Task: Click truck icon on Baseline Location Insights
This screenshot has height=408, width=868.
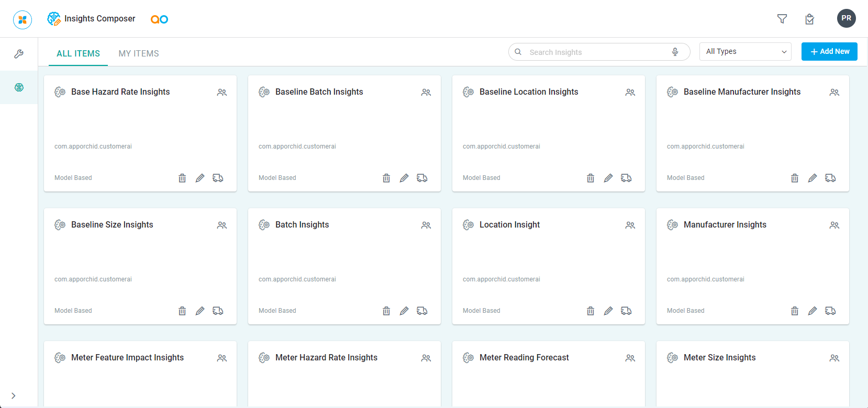Action: point(626,178)
